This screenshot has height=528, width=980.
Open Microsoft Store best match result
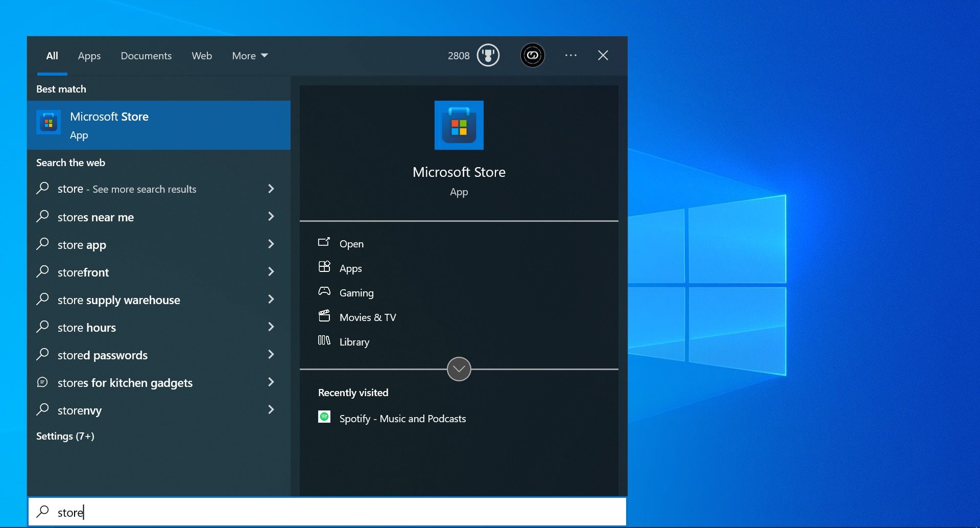coord(159,125)
